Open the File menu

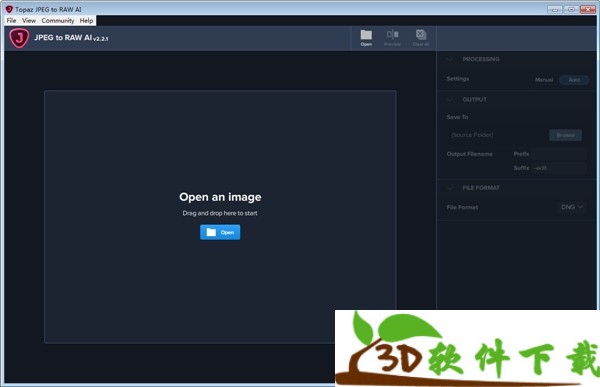[x=11, y=21]
